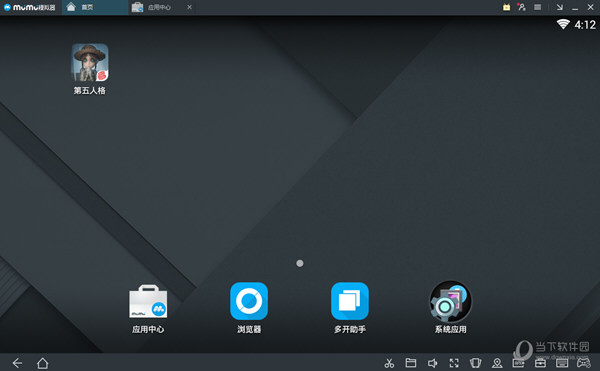Close the 应用中心 tab

(x=189, y=7)
